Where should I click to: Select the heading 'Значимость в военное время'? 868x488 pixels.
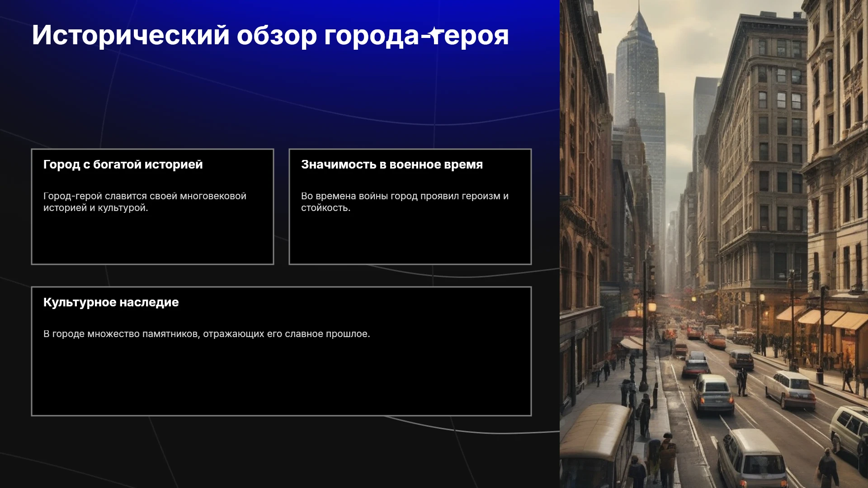coord(392,164)
